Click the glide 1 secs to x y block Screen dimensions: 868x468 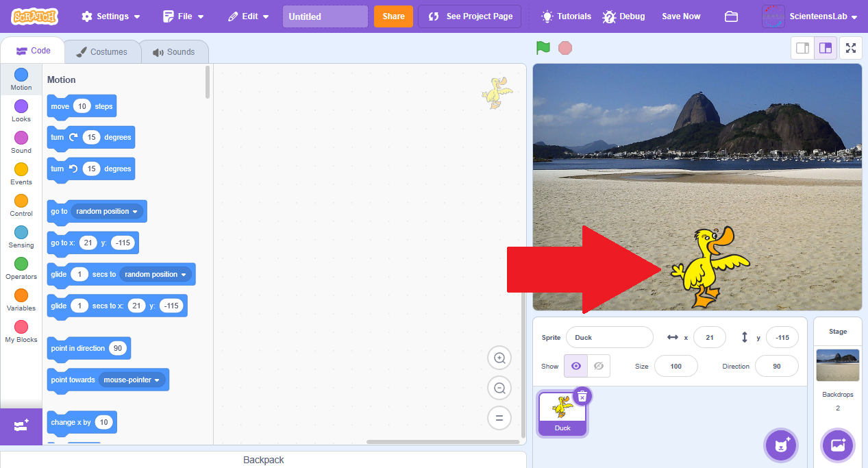coord(117,306)
